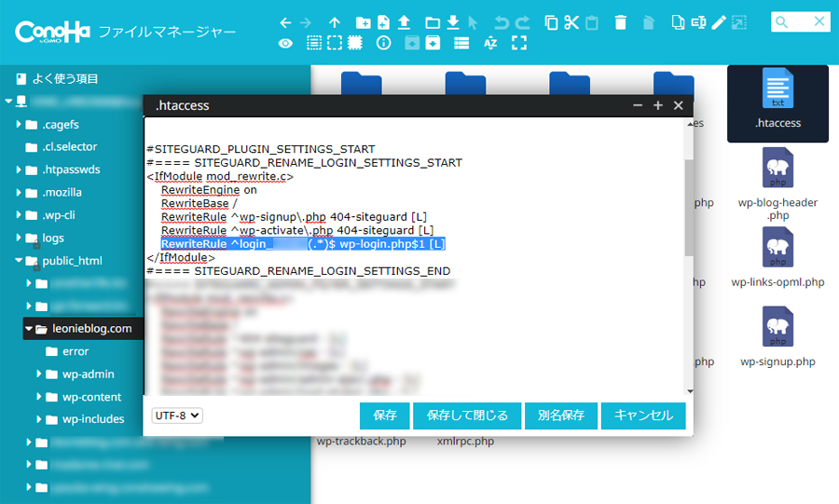Create a new folder via toolbar icon
The image size is (839, 504).
[x=364, y=22]
